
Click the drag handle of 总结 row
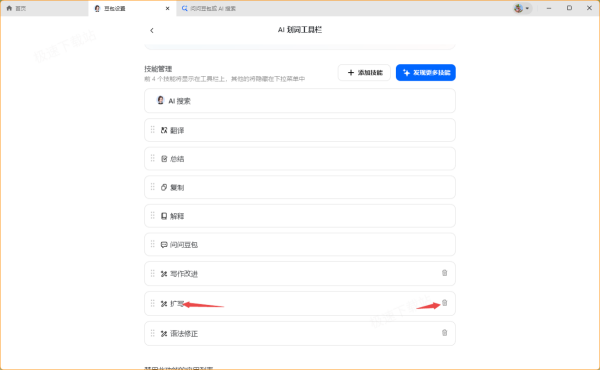[153, 158]
